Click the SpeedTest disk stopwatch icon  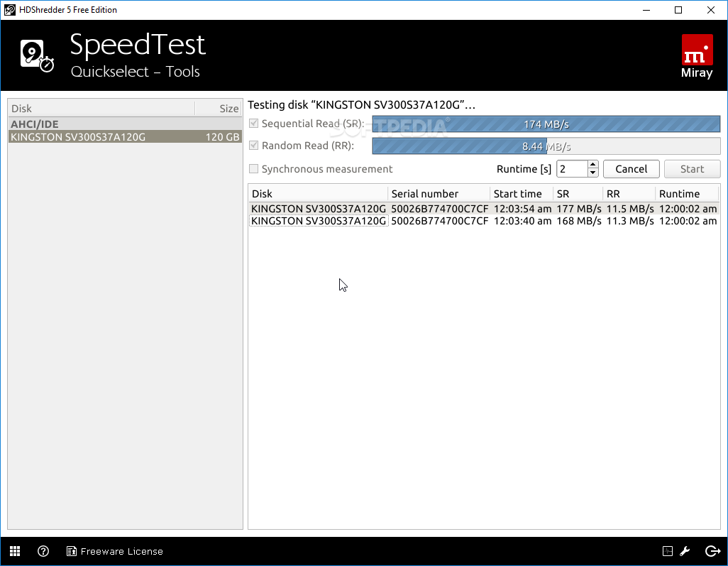point(37,56)
